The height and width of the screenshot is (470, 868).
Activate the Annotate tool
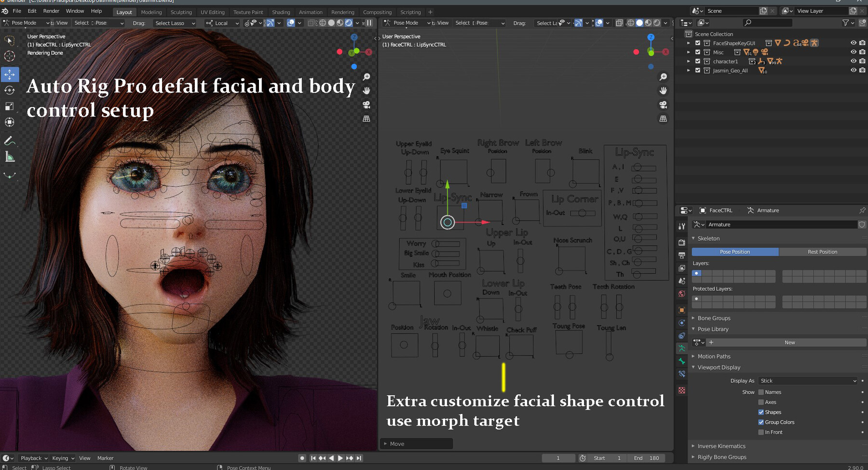pos(10,141)
